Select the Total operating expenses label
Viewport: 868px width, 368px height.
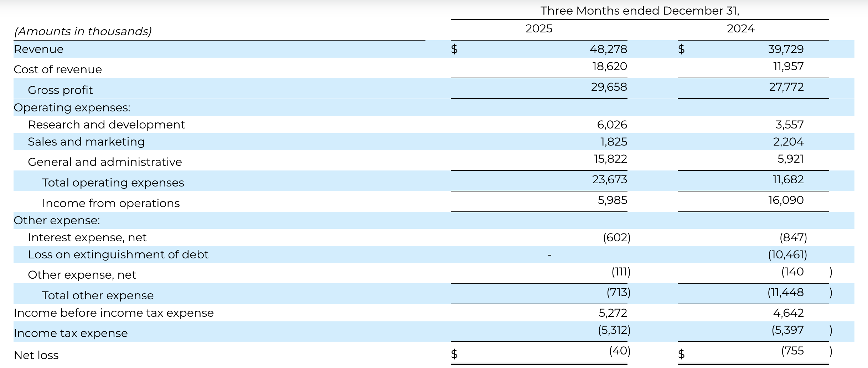113,183
